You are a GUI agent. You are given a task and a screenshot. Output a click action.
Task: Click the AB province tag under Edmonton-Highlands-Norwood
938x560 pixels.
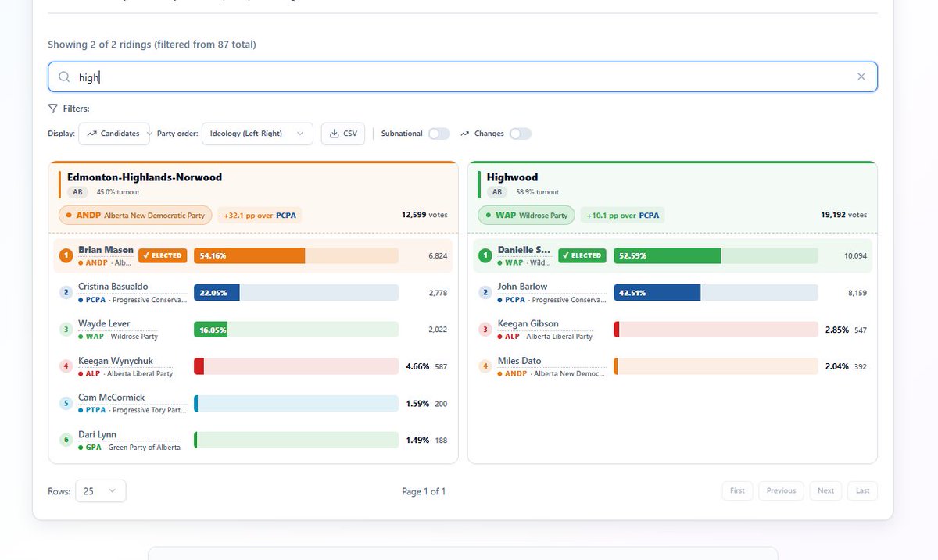77,192
